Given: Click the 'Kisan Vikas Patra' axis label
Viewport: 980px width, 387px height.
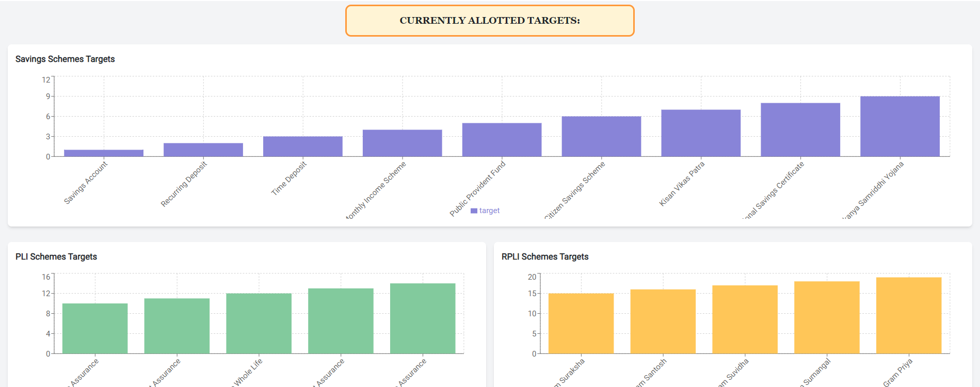Looking at the screenshot, I should point(682,184).
